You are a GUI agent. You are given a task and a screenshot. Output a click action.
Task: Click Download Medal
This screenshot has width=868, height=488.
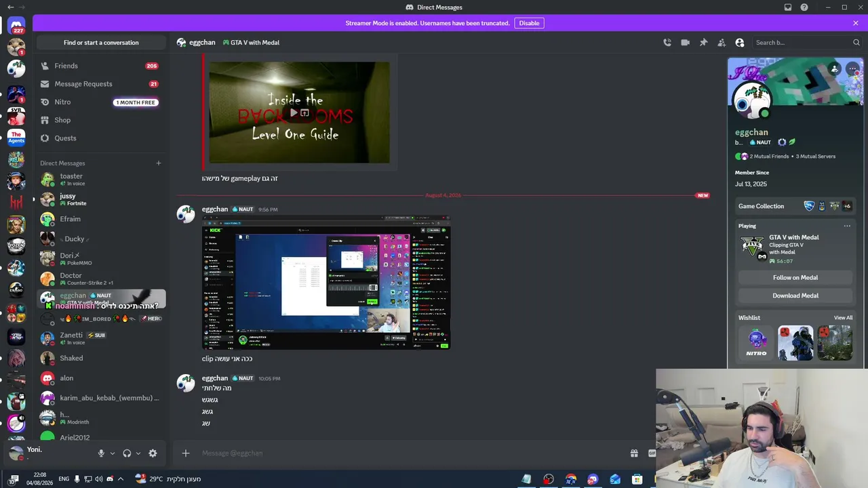point(795,296)
